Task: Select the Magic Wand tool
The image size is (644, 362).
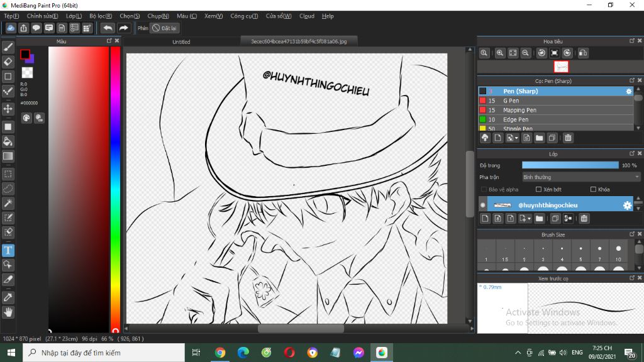Action: [8, 203]
